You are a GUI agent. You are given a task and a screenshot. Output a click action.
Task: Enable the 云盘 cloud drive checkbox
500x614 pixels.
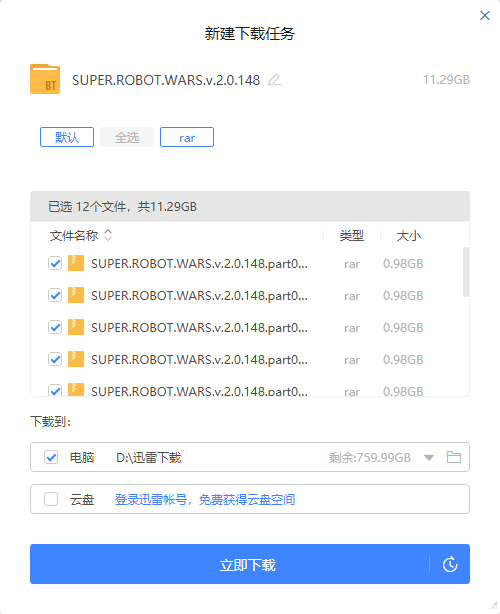51,499
